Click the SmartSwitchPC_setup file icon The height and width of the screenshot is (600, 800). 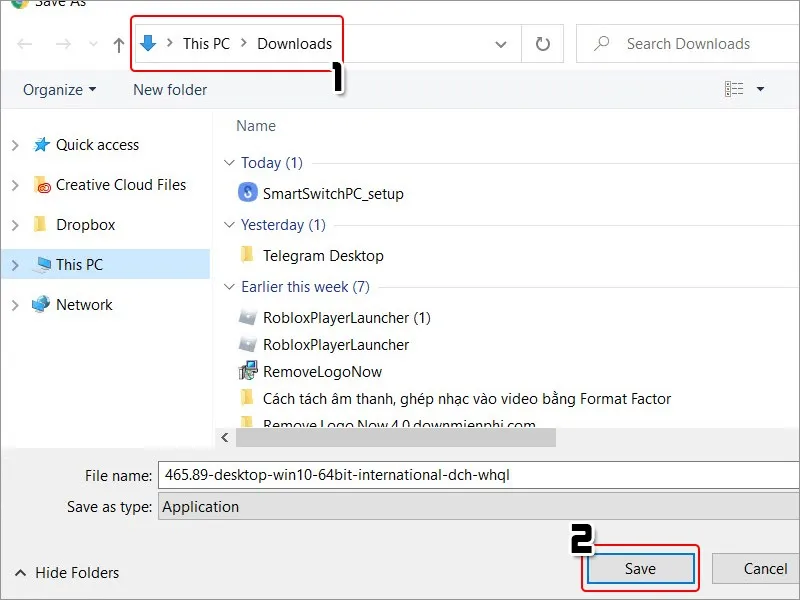[x=248, y=193]
